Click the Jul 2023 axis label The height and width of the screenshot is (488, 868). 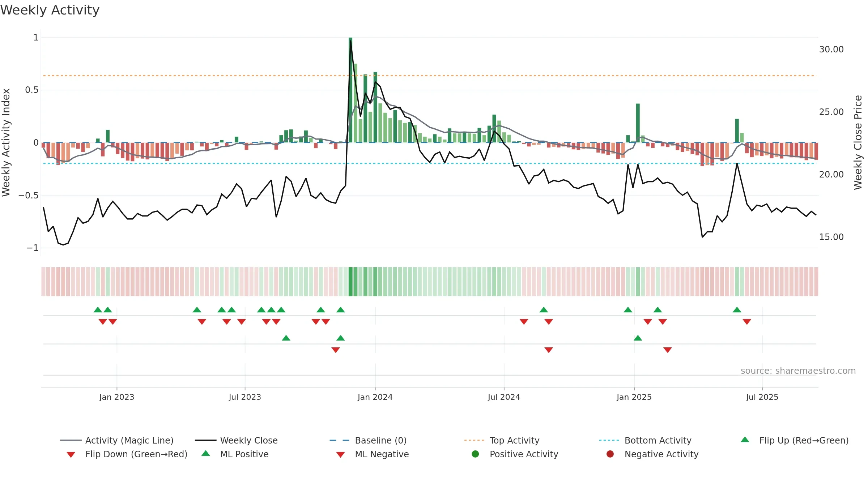245,397
